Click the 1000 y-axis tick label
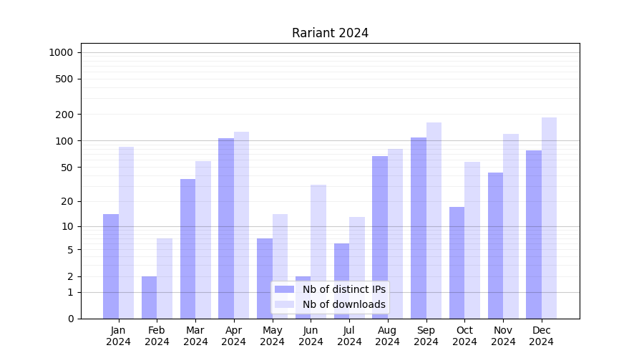644x358 pixels. (61, 52)
